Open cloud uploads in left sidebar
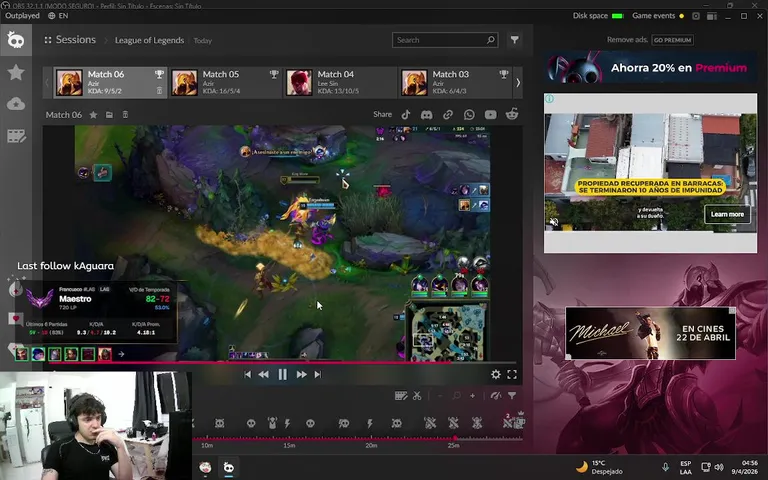The height and width of the screenshot is (480, 768). [x=16, y=104]
